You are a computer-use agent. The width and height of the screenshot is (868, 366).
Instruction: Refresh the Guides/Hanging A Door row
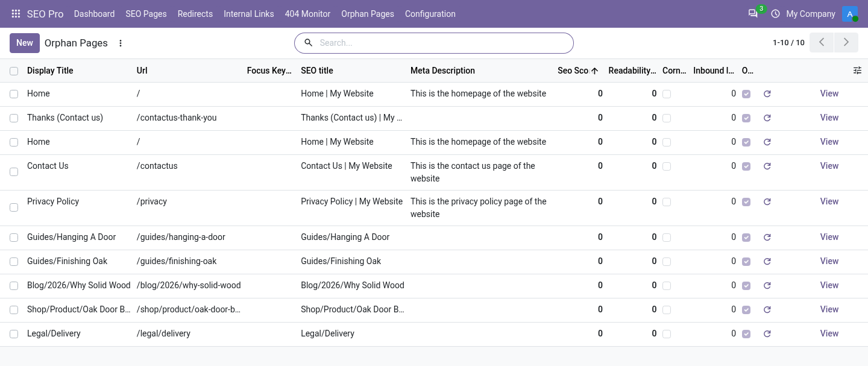point(767,238)
